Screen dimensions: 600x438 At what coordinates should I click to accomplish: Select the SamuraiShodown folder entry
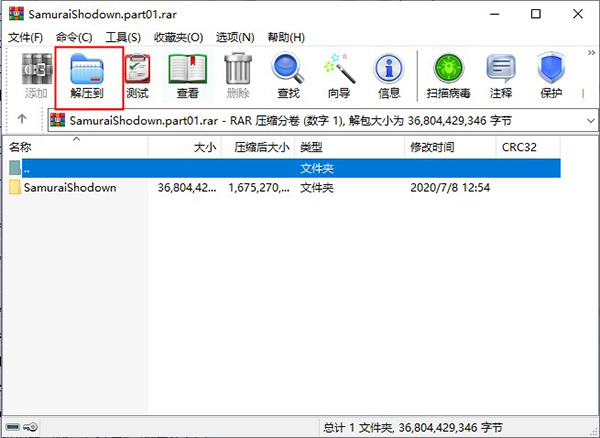(x=285, y=187)
